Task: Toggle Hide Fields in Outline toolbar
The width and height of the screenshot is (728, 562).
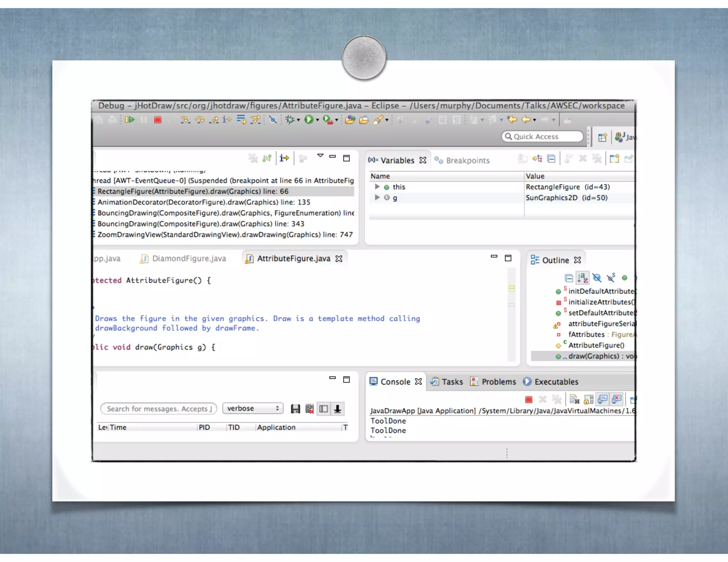Action: click(x=597, y=278)
